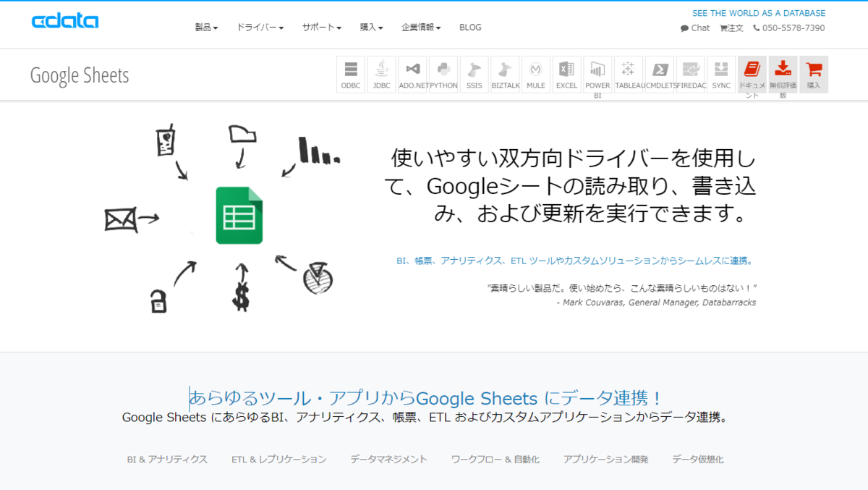Expand the ドライバー dropdown menu
Viewport: 868px width, 490px height.
click(260, 28)
